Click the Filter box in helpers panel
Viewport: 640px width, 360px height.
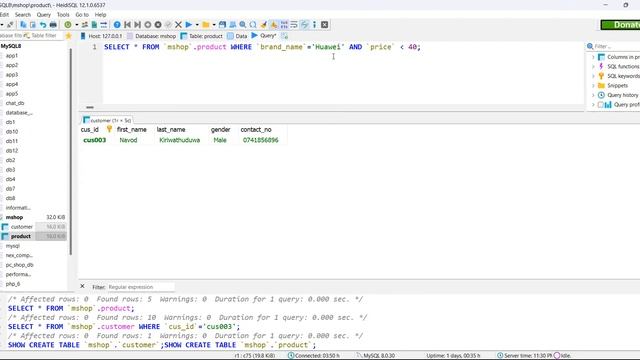(x=616, y=47)
